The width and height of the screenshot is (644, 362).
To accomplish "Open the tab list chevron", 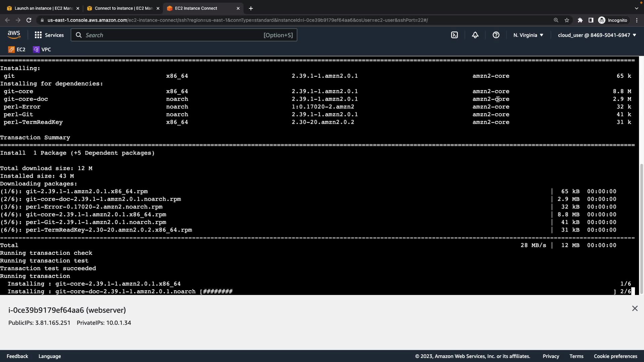I will [x=636, y=8].
